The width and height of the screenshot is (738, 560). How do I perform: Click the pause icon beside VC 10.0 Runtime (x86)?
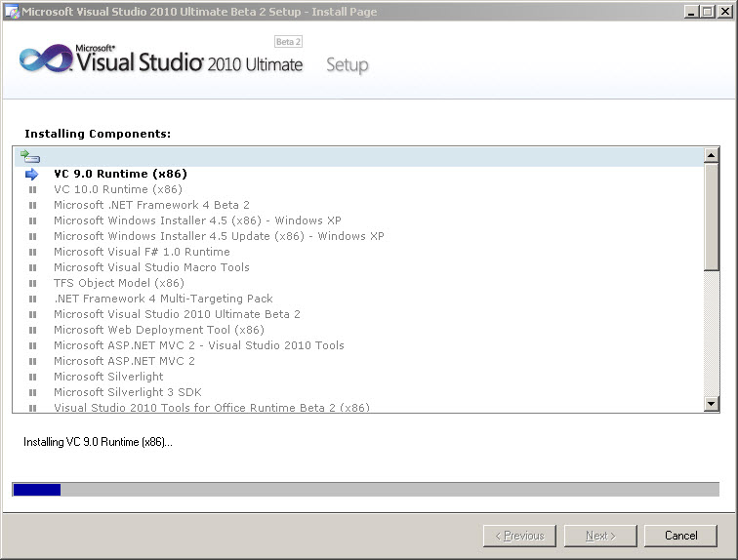click(32, 190)
